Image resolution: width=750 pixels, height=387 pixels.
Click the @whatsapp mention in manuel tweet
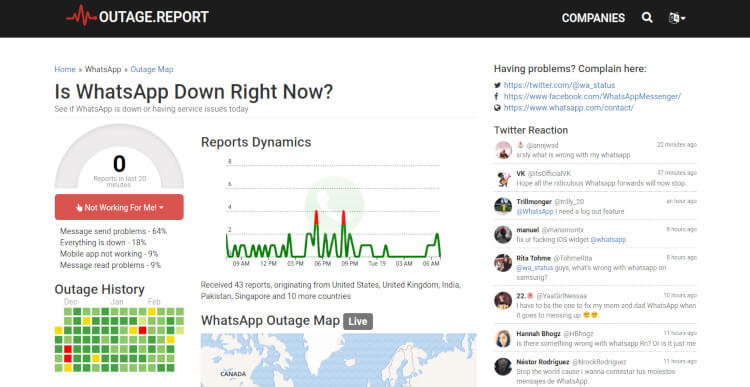click(608, 240)
